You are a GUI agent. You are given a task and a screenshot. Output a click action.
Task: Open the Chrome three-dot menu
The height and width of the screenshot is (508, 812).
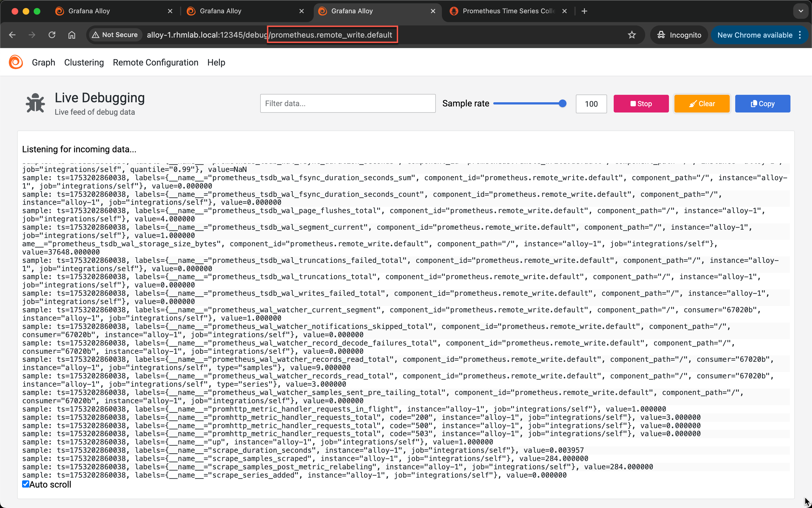point(800,35)
